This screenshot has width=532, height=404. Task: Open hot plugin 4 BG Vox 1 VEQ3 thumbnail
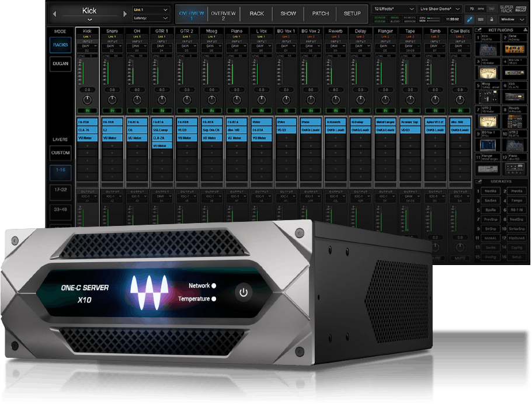(514, 72)
